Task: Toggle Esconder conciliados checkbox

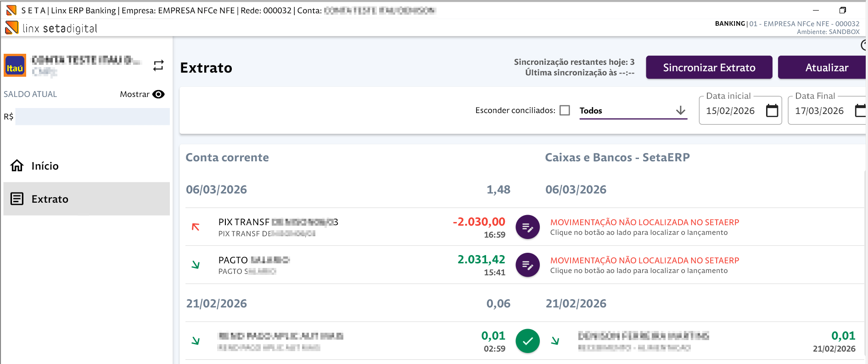Action: [565, 110]
